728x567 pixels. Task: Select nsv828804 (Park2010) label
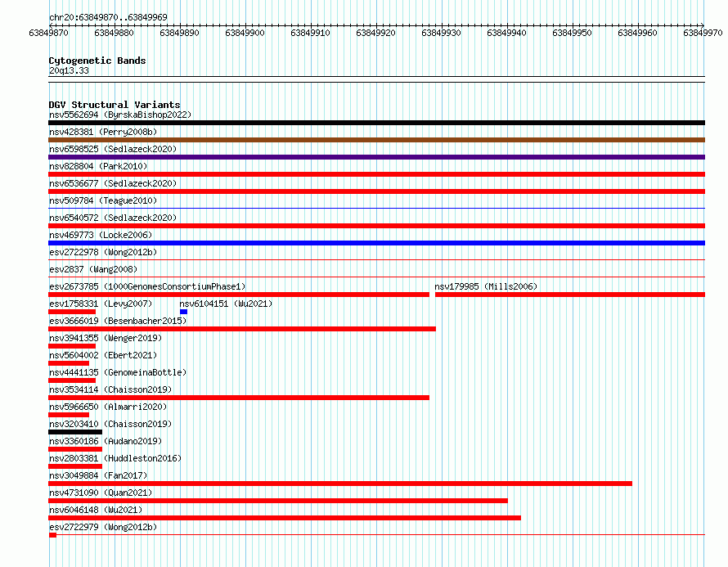point(98,166)
